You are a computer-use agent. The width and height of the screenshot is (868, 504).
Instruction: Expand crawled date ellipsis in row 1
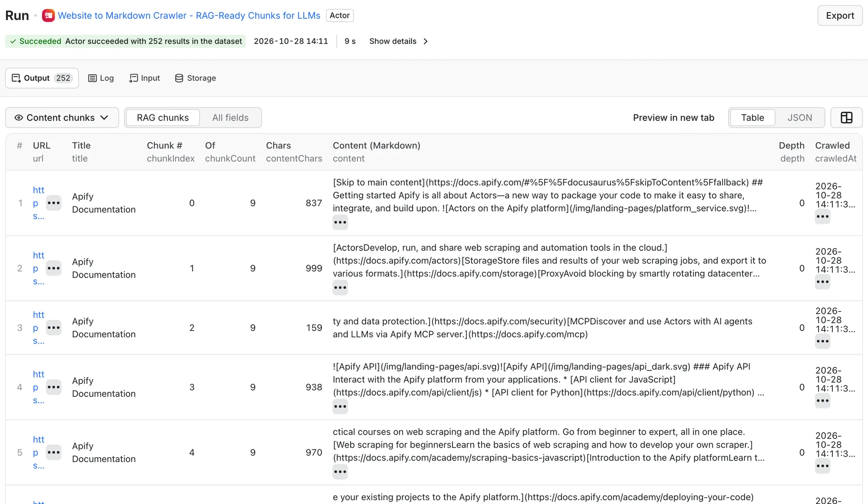823,217
